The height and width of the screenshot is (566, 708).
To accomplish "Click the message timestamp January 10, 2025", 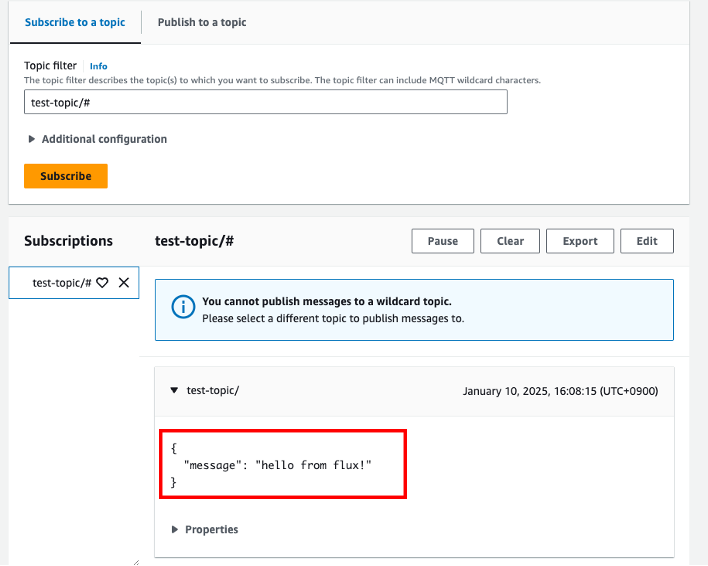I will pyautogui.click(x=560, y=391).
